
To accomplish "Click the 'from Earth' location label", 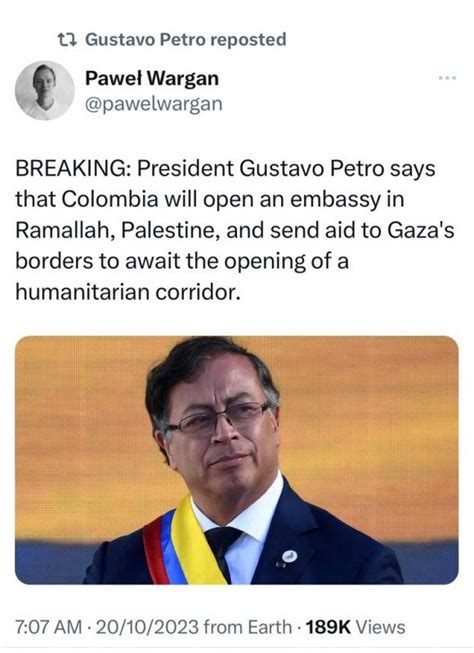I will [x=248, y=627].
